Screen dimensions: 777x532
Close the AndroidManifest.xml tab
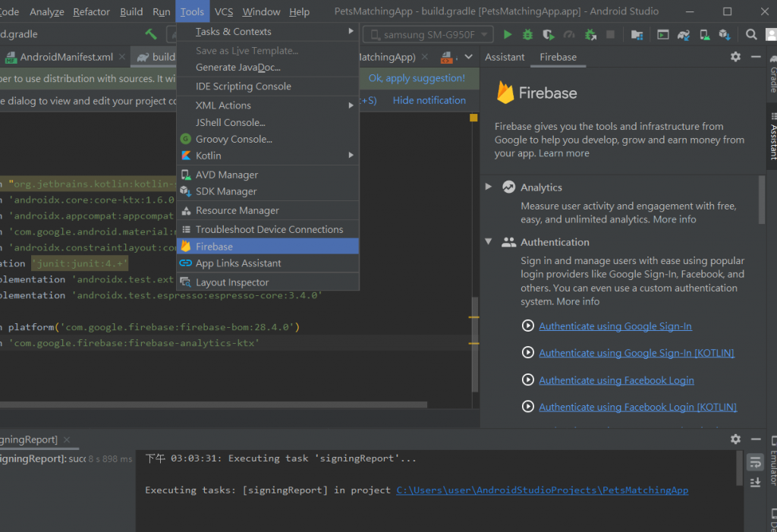point(122,57)
